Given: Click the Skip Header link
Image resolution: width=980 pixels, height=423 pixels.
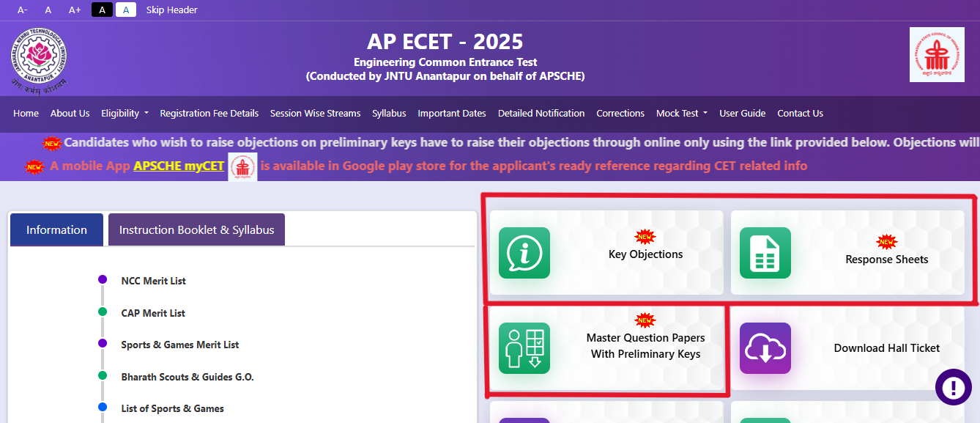Looking at the screenshot, I should coord(171,10).
